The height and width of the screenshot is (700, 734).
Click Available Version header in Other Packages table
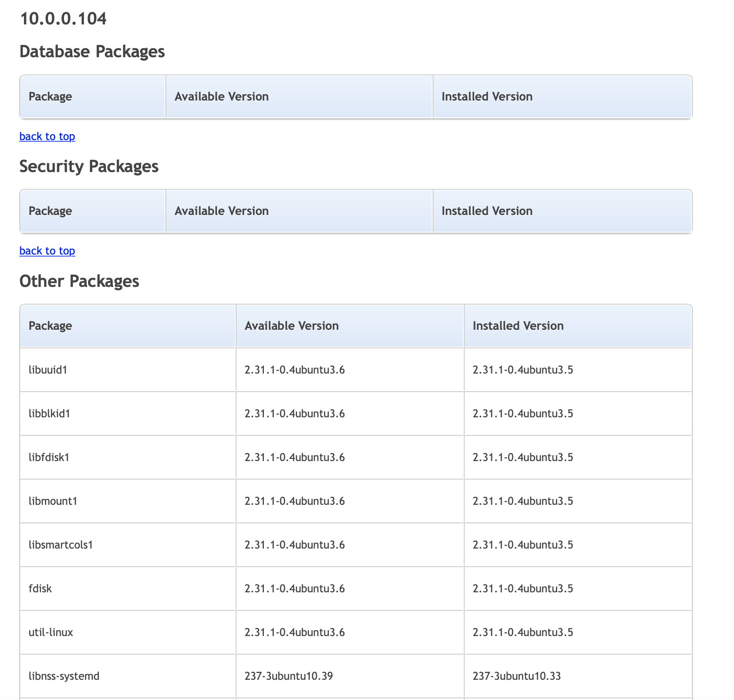click(350, 326)
